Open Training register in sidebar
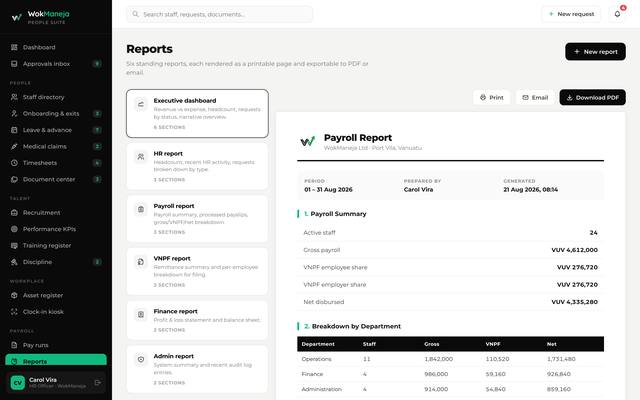Screen dimensions: 640x400 point(56,245)
